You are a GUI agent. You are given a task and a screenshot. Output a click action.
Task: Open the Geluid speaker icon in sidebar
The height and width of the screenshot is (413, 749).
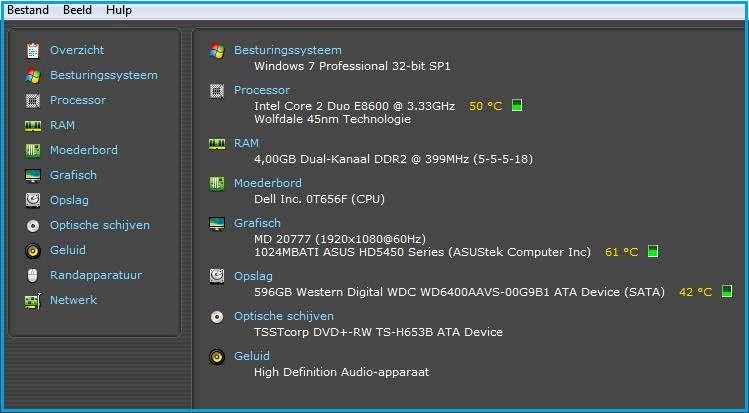(32, 250)
